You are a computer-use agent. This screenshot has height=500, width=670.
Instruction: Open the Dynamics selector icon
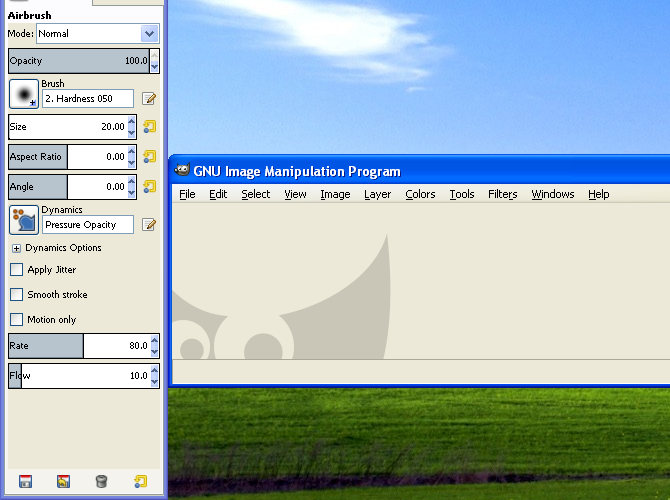pos(23,220)
